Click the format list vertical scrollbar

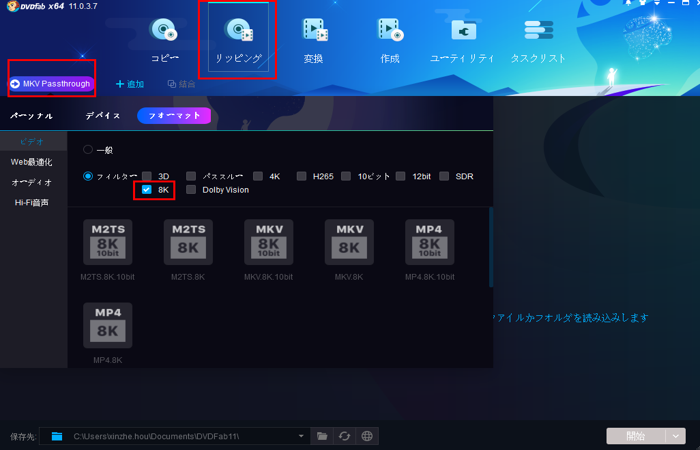[x=491, y=247]
